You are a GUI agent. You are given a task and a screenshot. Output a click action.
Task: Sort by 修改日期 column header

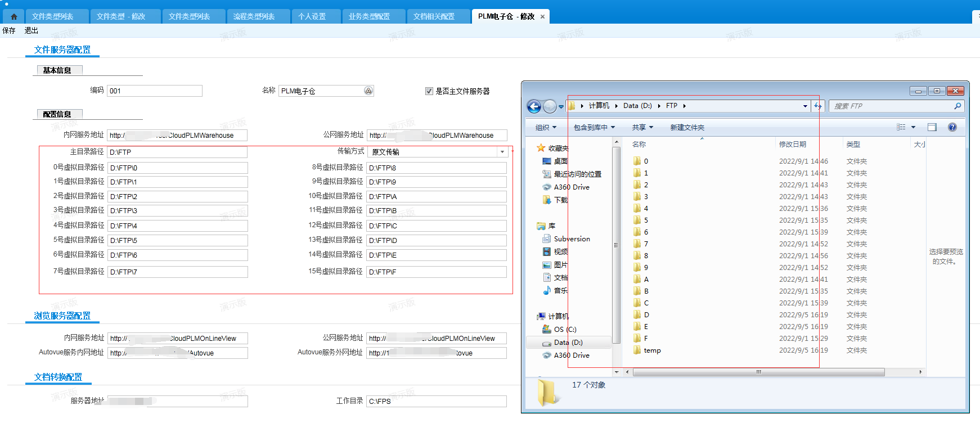[x=793, y=145]
